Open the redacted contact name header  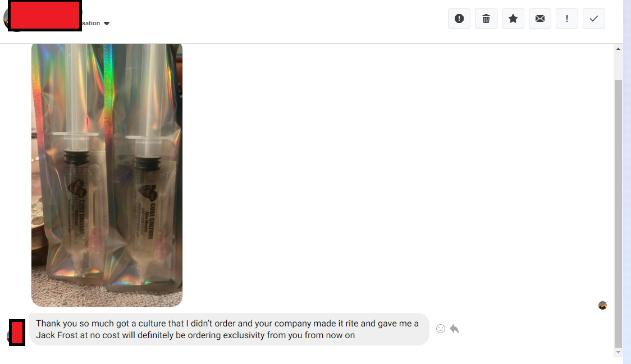tap(45, 16)
